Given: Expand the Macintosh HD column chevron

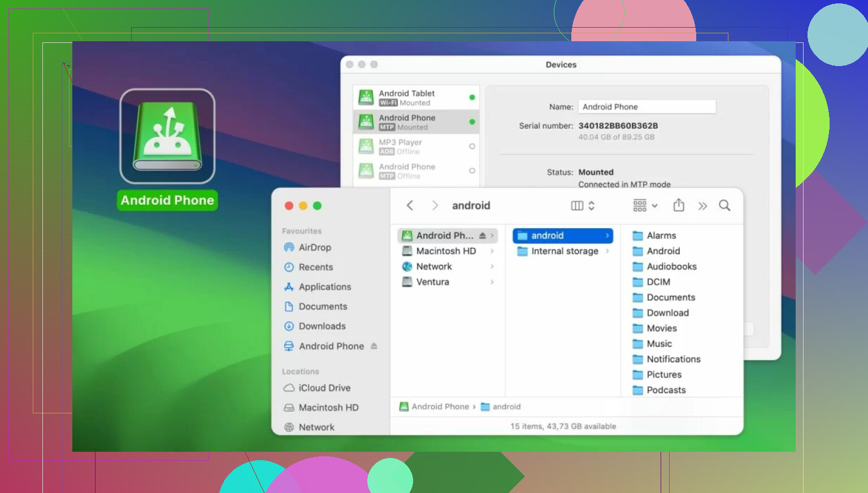Looking at the screenshot, I should [x=492, y=251].
